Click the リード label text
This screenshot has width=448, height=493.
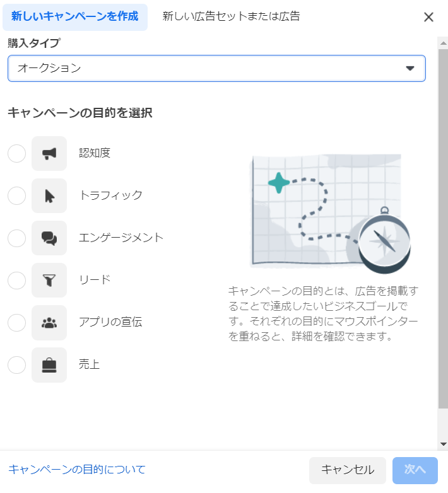[x=95, y=280]
